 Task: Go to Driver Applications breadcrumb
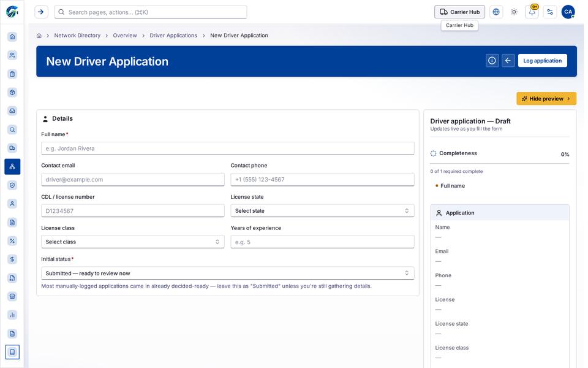click(x=173, y=36)
